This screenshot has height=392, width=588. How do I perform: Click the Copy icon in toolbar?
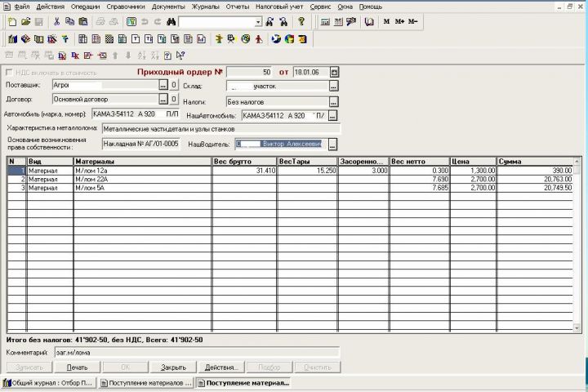(69, 22)
